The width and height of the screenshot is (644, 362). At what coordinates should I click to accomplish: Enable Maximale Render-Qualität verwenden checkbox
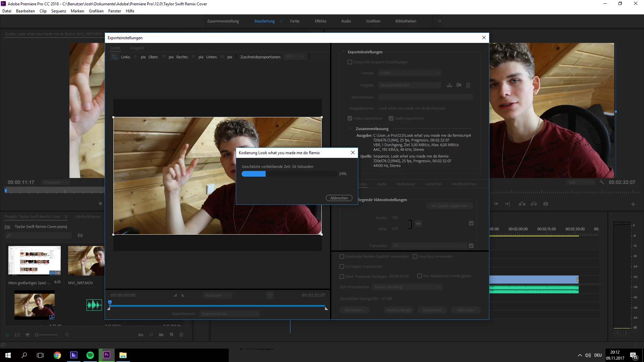tap(342, 256)
